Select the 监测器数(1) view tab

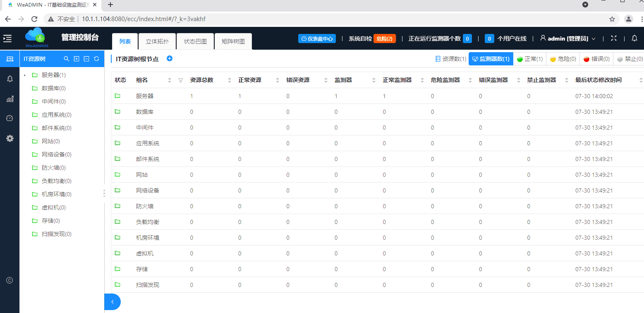coord(491,59)
